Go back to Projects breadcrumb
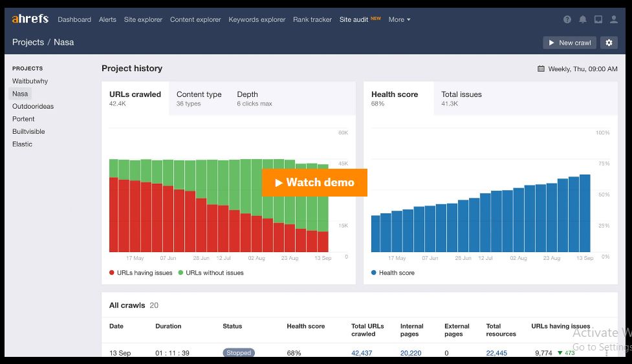The image size is (632, 364). point(28,42)
